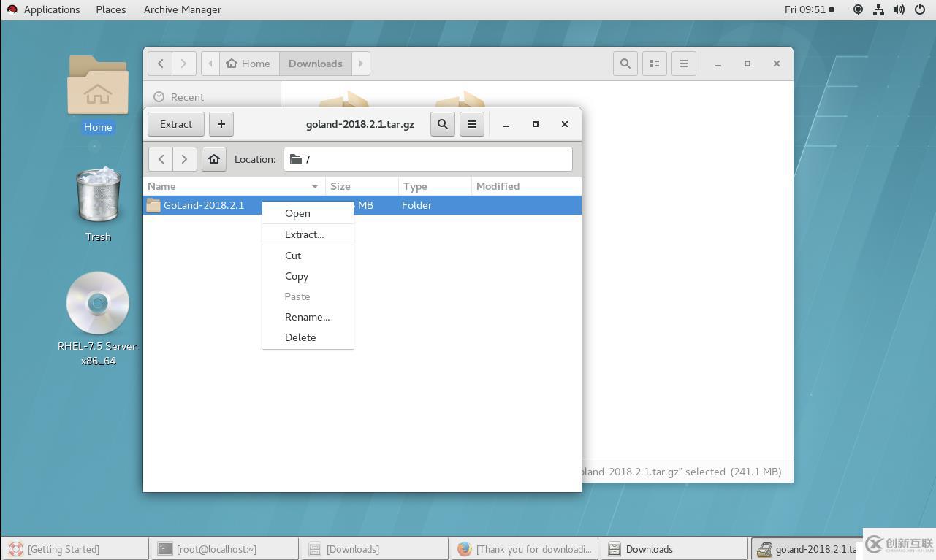Viewport: 936px width, 560px height.
Task: Switch to Getting Started taskbar window
Action: tap(76, 549)
